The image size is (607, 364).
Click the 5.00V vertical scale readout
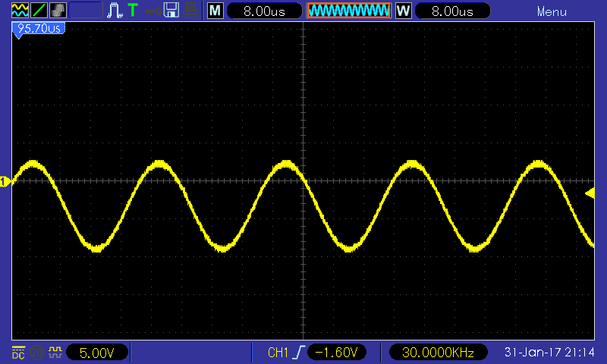[x=97, y=353]
